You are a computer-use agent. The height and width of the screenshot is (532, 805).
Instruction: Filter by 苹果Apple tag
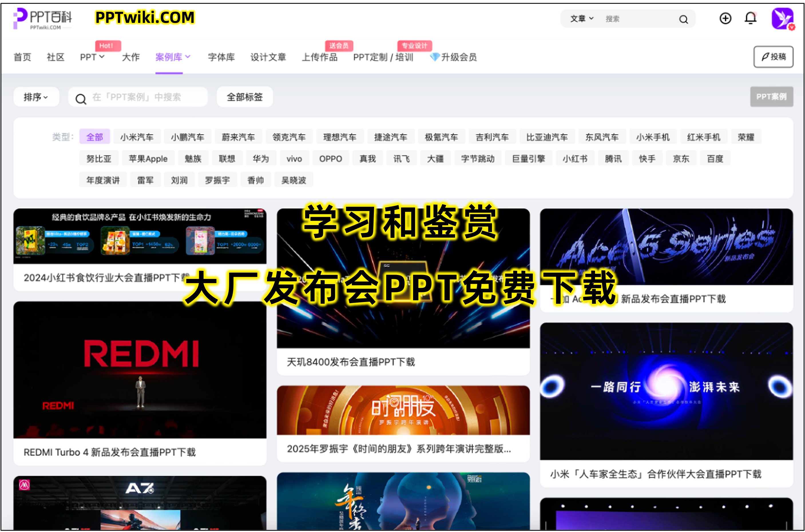point(148,158)
